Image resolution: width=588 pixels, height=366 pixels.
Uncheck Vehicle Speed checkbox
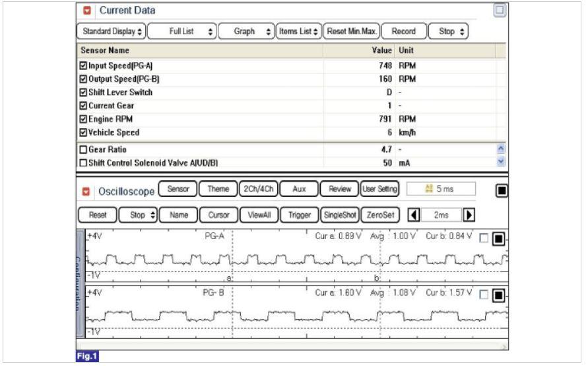[83, 133]
